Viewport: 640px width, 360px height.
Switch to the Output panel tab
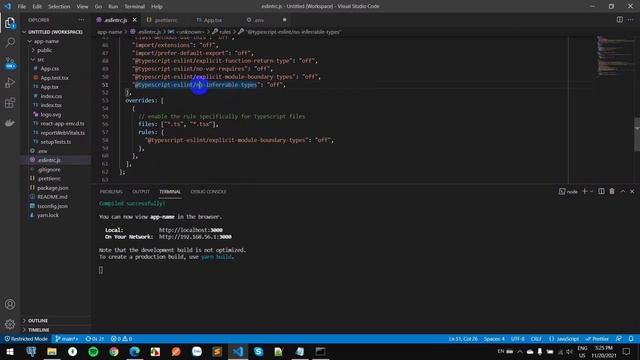coord(141,191)
